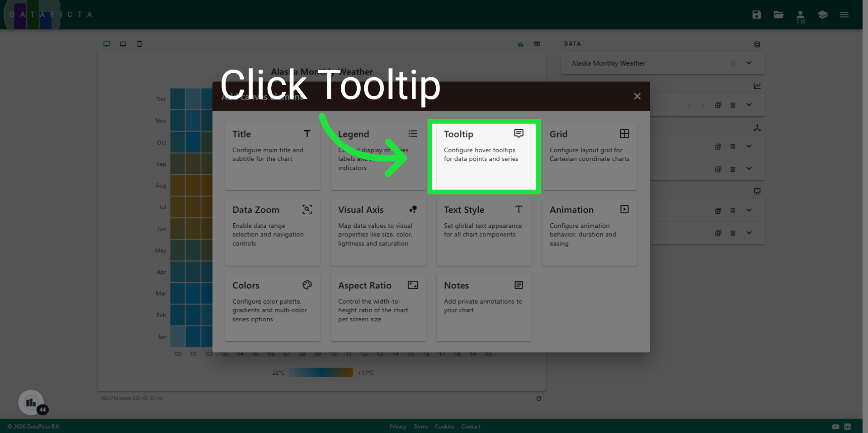Select the desktop screen preview icon

[107, 44]
